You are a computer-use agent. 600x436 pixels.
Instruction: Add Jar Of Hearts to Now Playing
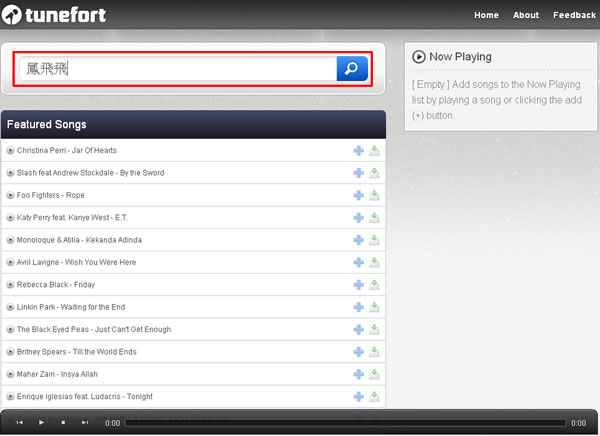click(x=359, y=150)
